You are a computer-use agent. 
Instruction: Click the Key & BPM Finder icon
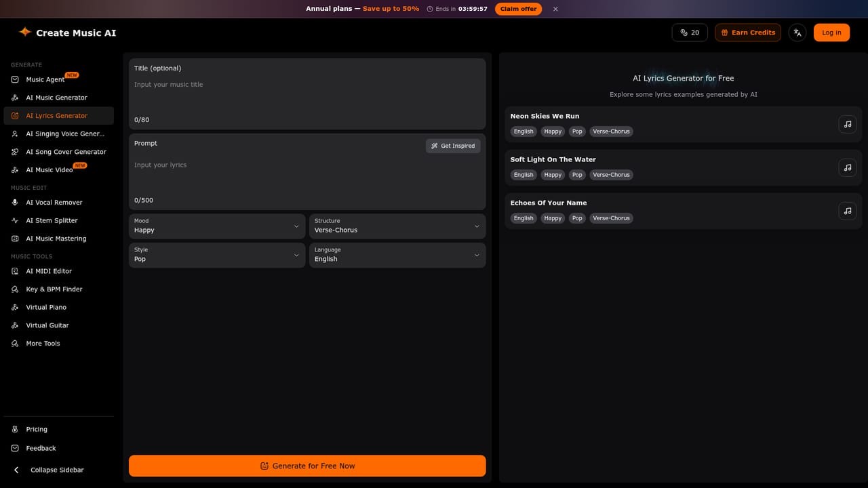(15, 289)
